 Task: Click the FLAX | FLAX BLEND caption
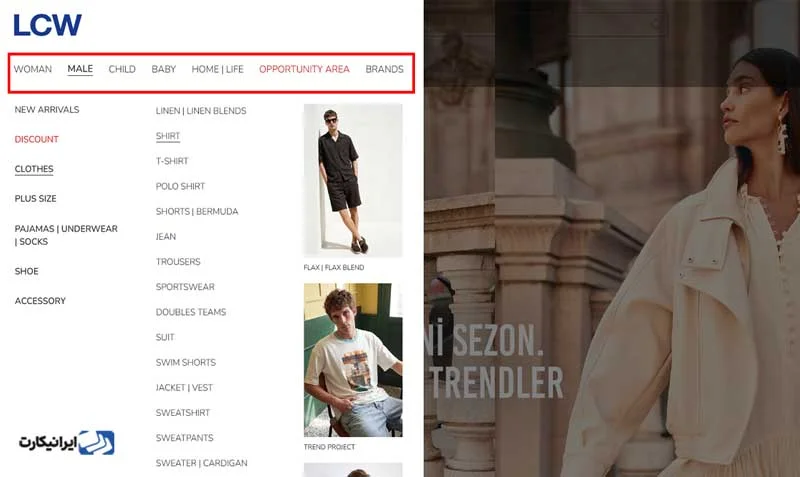(334, 267)
